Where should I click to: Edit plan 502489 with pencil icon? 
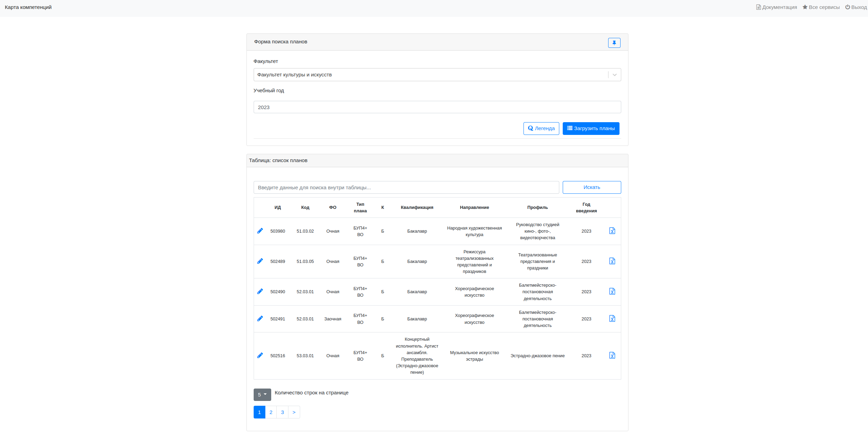click(x=260, y=261)
